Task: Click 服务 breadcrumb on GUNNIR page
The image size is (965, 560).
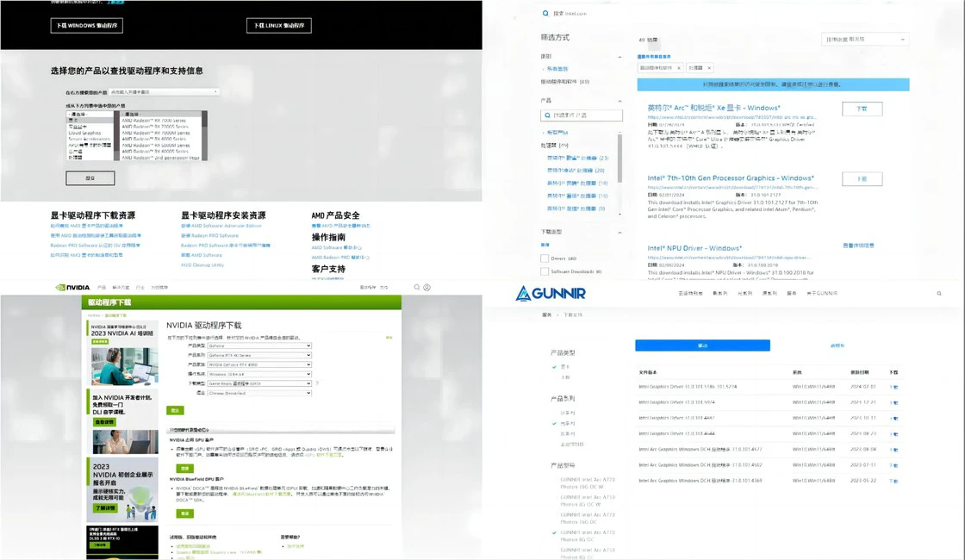Action: (546, 315)
